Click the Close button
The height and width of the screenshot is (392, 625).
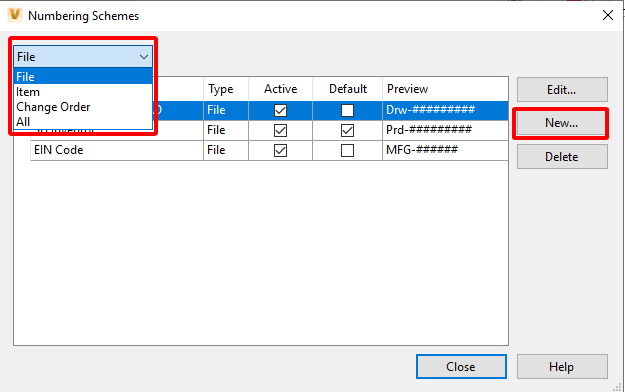pyautogui.click(x=461, y=366)
